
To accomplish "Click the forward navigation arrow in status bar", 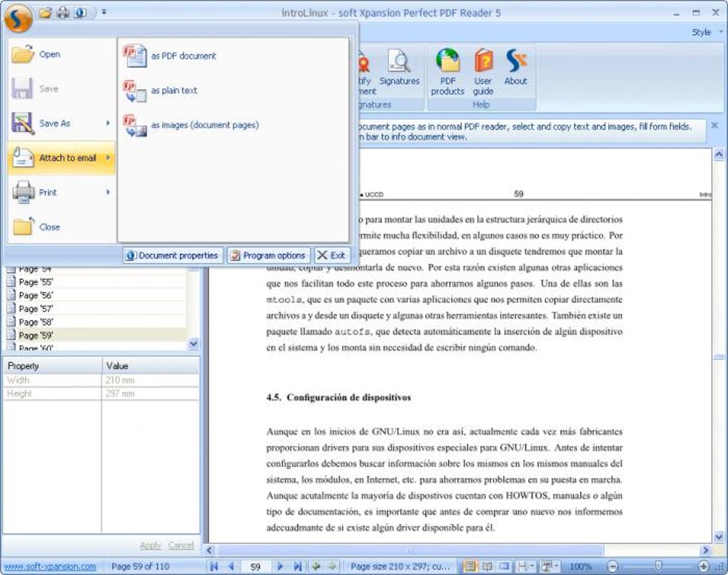I will 333,566.
